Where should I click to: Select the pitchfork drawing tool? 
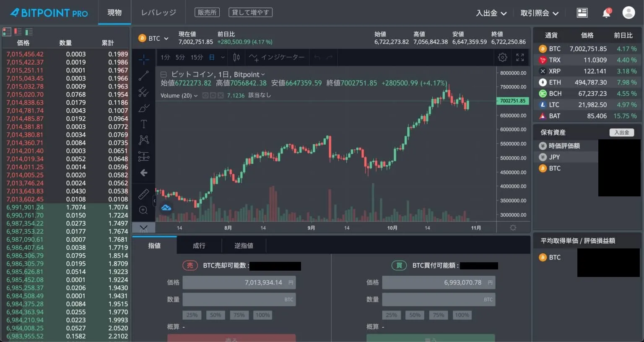point(143,91)
